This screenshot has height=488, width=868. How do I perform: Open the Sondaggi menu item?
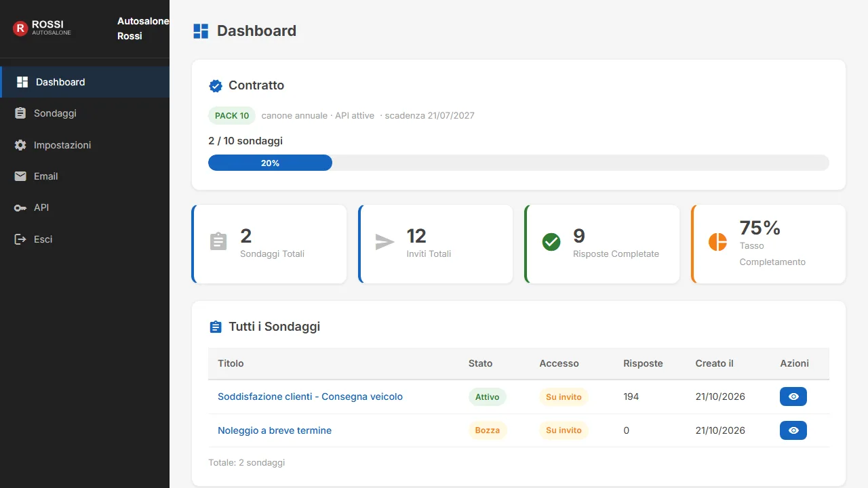pyautogui.click(x=85, y=113)
